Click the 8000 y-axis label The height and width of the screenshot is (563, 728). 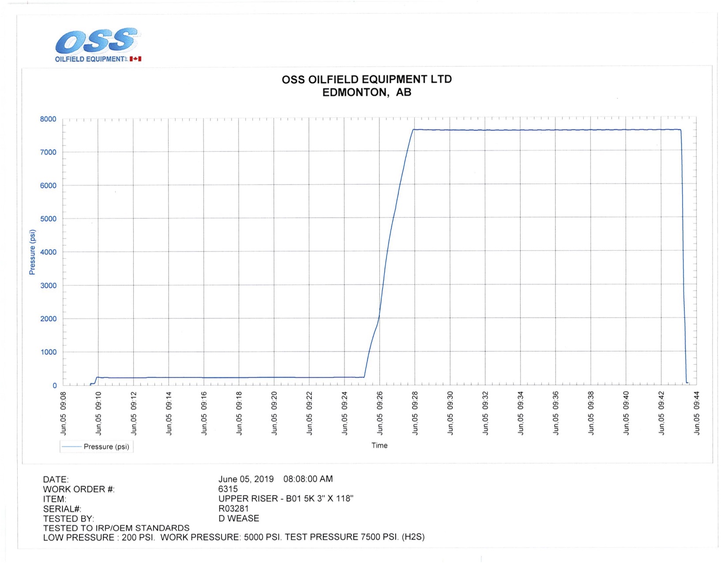point(48,119)
